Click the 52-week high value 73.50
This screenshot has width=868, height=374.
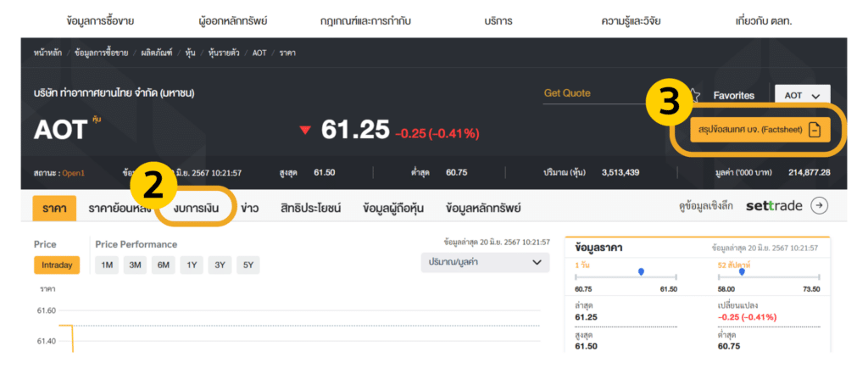[x=811, y=289]
